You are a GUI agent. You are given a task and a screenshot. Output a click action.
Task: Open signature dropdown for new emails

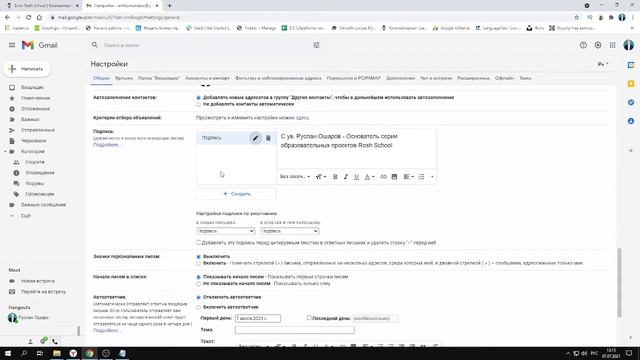[x=225, y=231]
